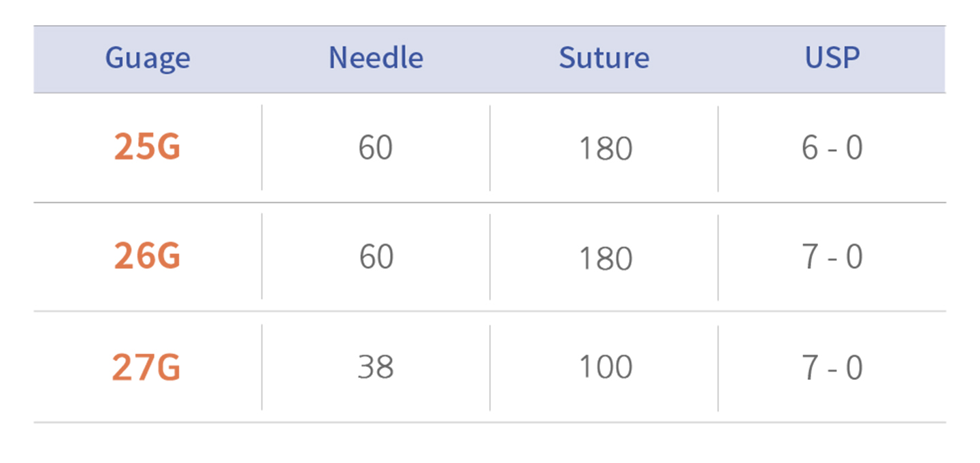Image resolution: width=980 pixels, height=463 pixels.
Task: Click the Needle value 60 in 25G row
Action: (x=376, y=148)
